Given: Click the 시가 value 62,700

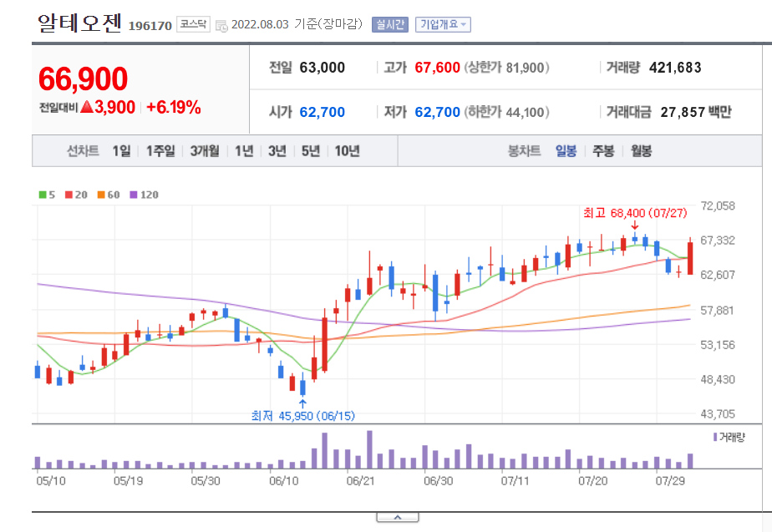Looking at the screenshot, I should click(x=322, y=112).
